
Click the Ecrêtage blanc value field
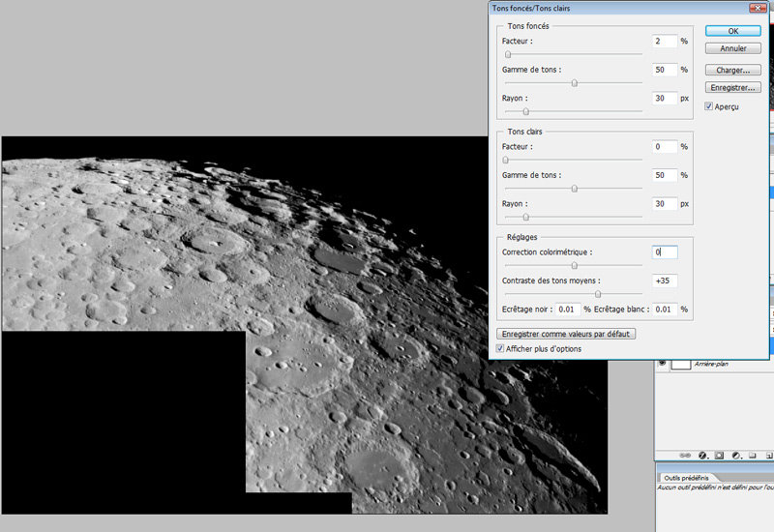tap(665, 310)
